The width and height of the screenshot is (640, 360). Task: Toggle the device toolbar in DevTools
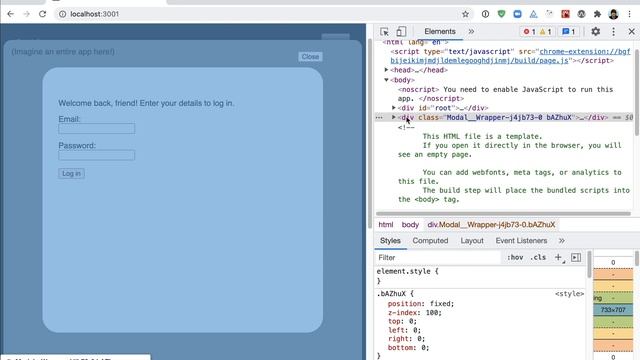tap(401, 31)
